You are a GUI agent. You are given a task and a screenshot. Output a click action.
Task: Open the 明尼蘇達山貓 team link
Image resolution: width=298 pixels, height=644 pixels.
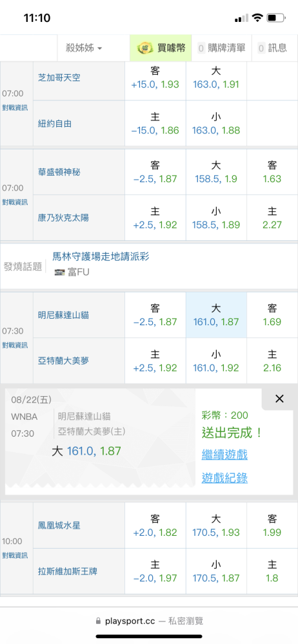[63, 316]
